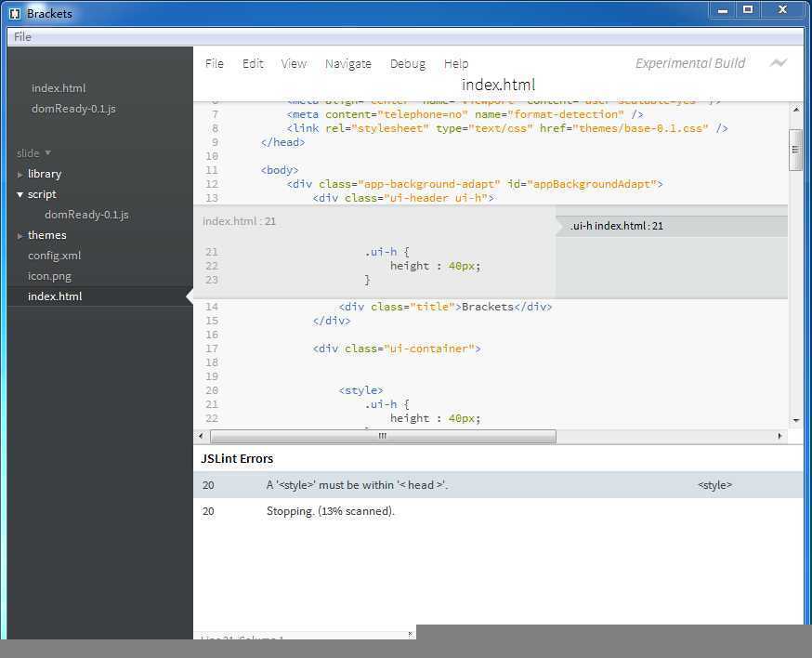The image size is (812, 658).
Task: Expand the themes folder
Action: 20,236
